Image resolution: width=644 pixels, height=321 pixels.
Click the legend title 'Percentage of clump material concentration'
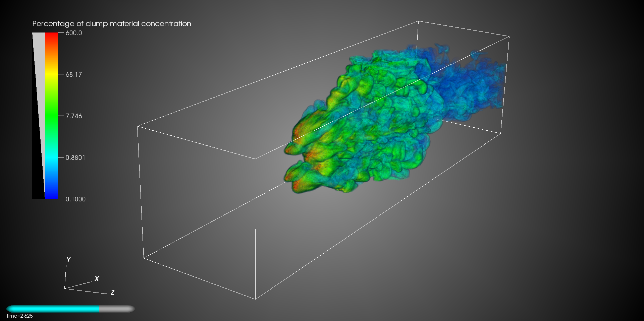(x=112, y=23)
